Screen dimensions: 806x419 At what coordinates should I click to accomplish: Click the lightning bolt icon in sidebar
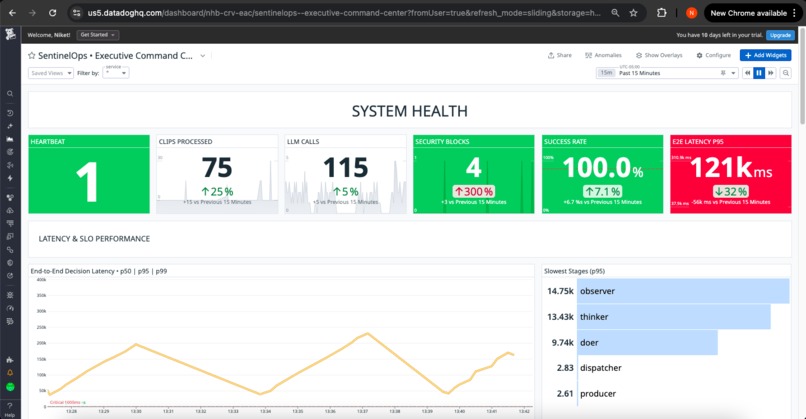[10, 178]
